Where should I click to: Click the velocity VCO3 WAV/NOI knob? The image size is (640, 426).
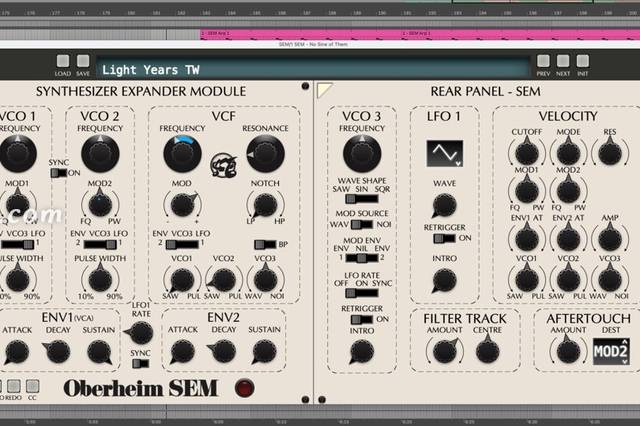610,279
